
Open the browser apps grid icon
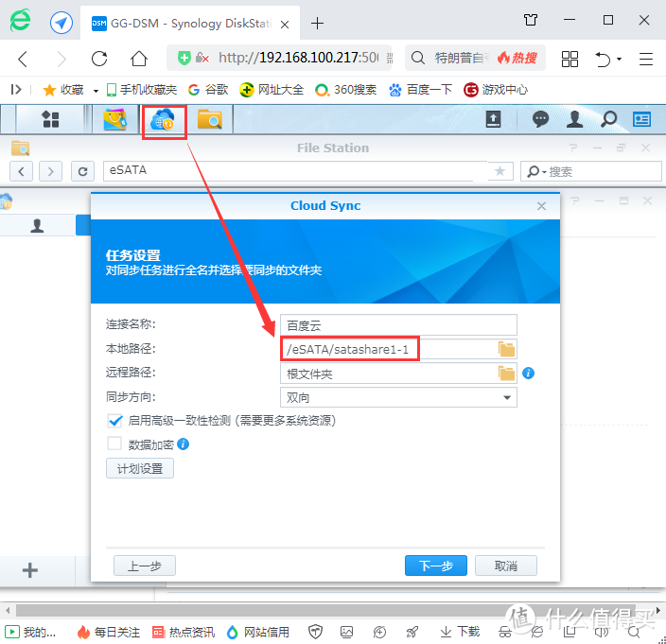[570, 59]
